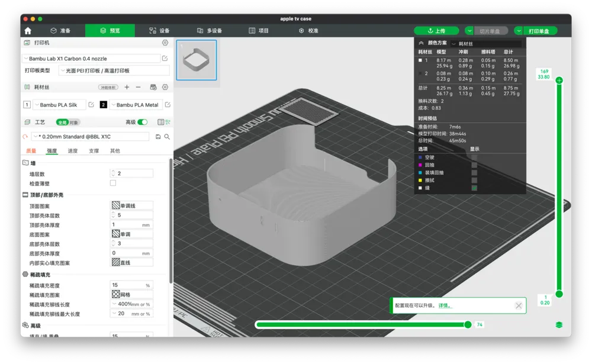This screenshot has width=592, height=364.
Task: Edit Bambu PLA Silk filament preset
Action: (x=91, y=105)
